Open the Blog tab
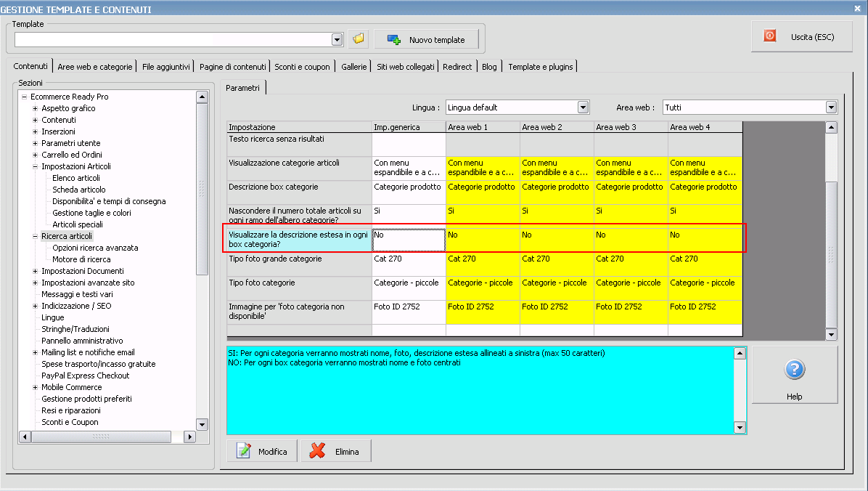The image size is (868, 491). click(x=489, y=67)
